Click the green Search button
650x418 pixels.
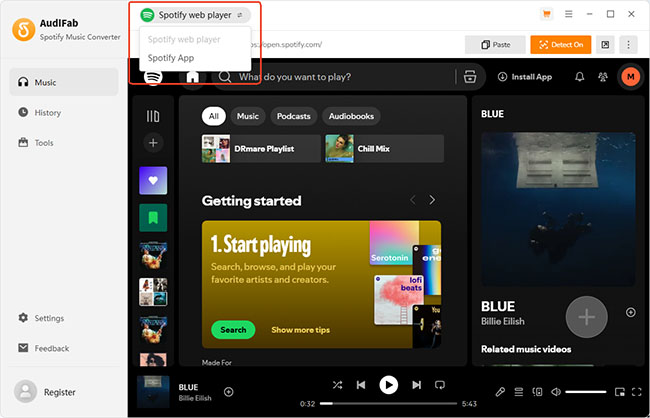point(233,330)
